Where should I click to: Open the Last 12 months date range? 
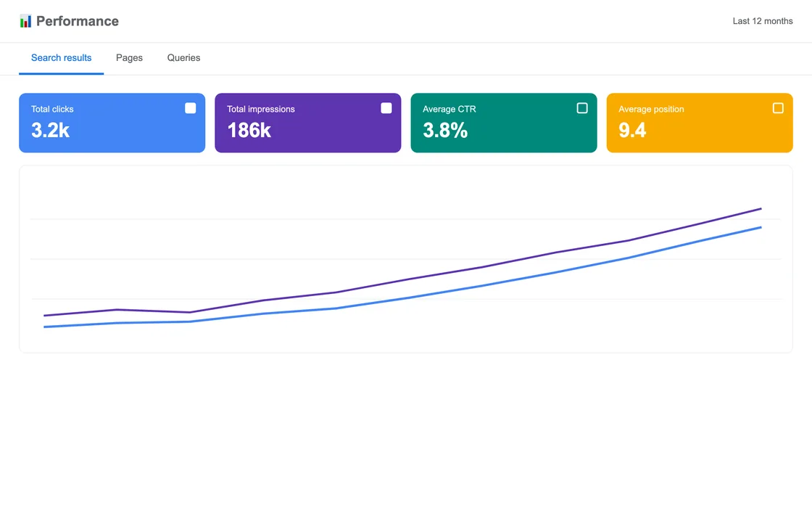coord(762,21)
